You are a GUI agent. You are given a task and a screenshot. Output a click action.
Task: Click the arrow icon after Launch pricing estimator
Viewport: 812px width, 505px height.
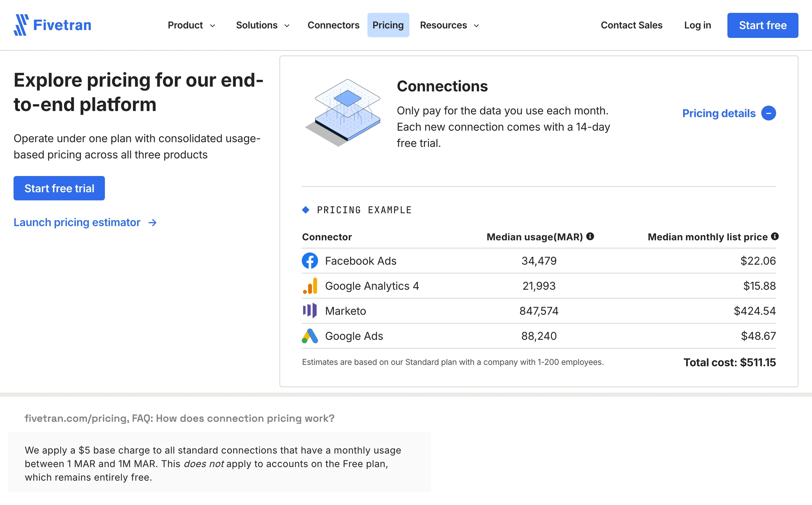(153, 222)
